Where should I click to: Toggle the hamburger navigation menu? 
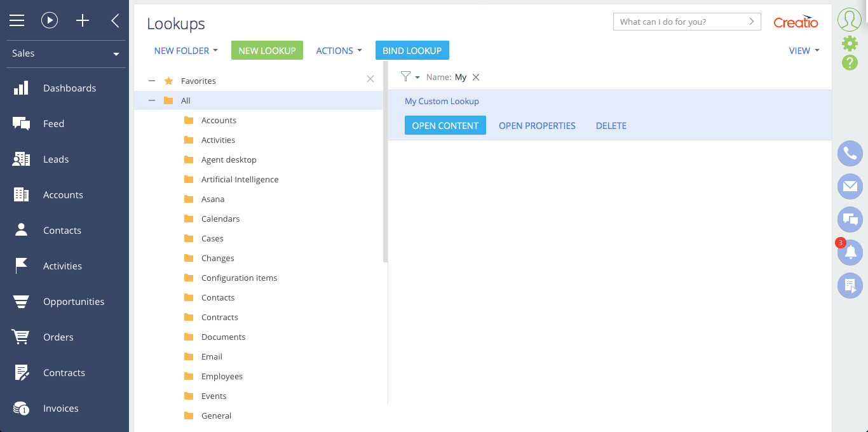(17, 20)
